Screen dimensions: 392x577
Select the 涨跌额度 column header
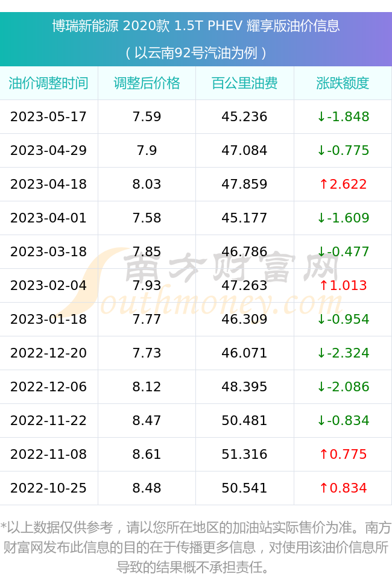[x=343, y=83]
